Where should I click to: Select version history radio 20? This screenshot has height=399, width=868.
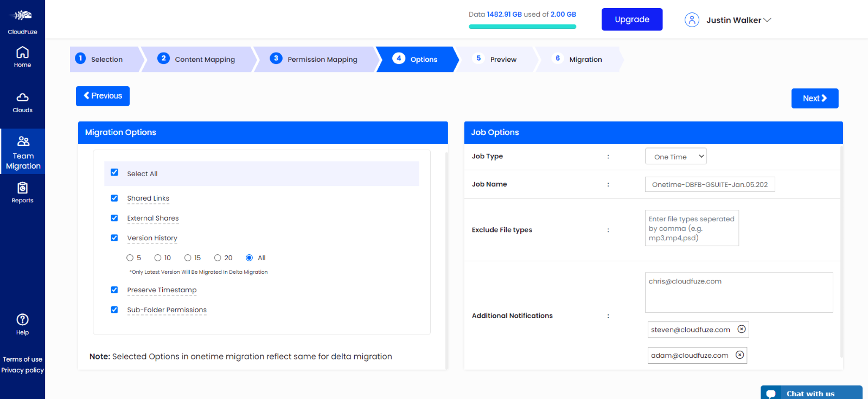click(x=218, y=258)
